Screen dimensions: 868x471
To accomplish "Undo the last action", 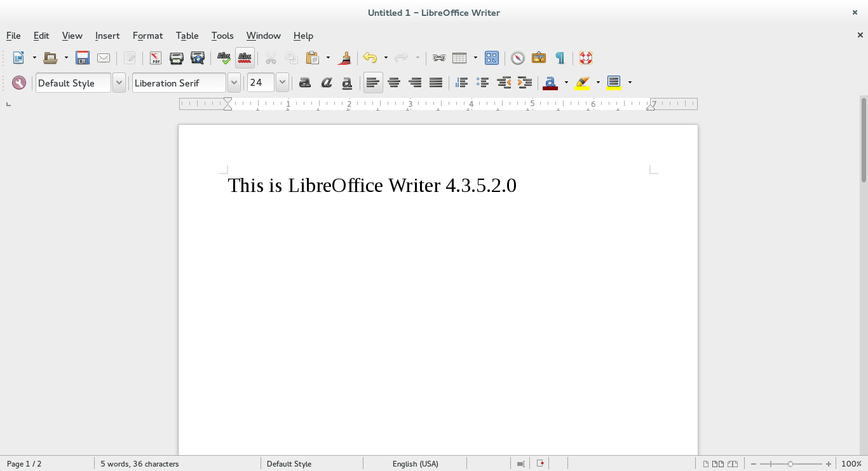I will pyautogui.click(x=370, y=58).
